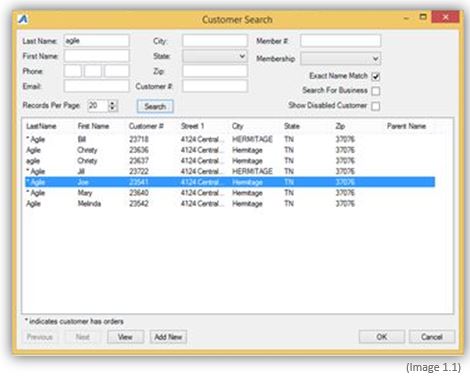Sort by the Parent Name column header

coord(406,126)
